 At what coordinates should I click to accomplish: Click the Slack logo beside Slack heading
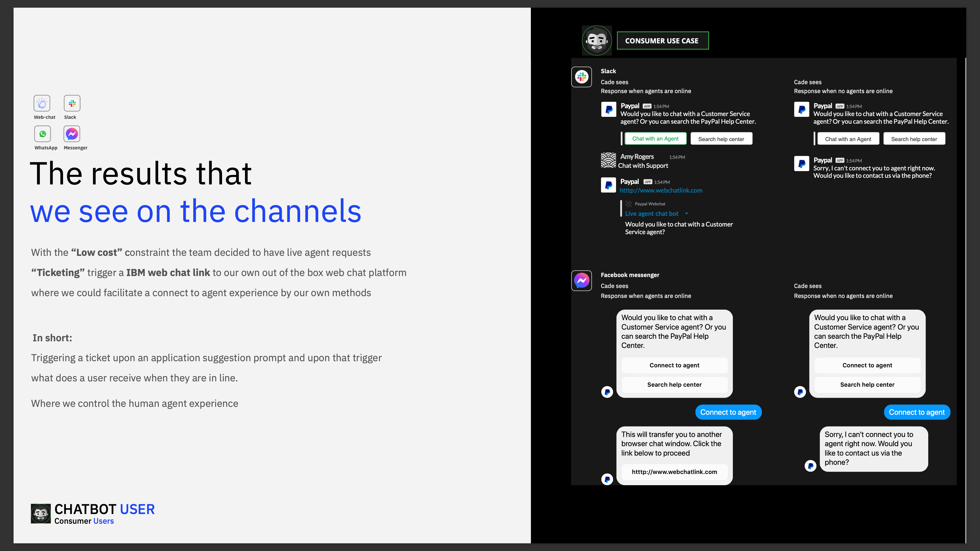coord(581,77)
